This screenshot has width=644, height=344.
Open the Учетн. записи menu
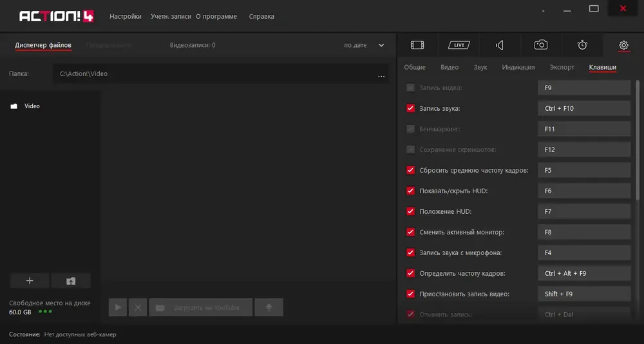[171, 17]
